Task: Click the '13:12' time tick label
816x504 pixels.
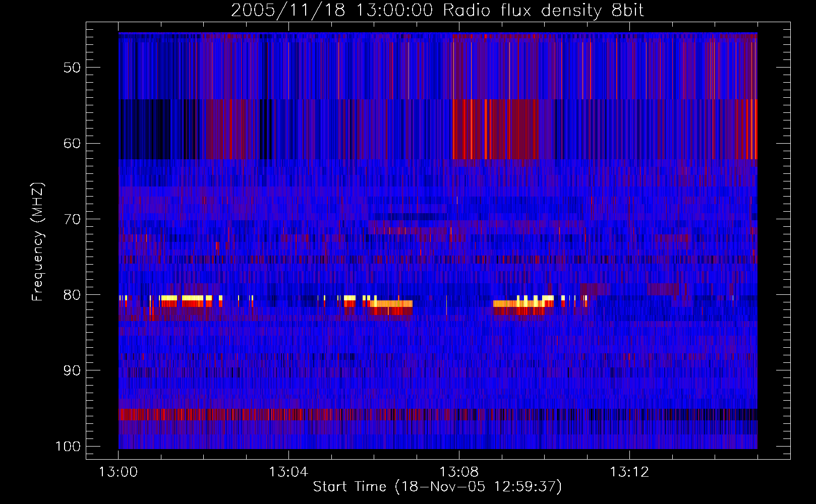Action: 629,472
